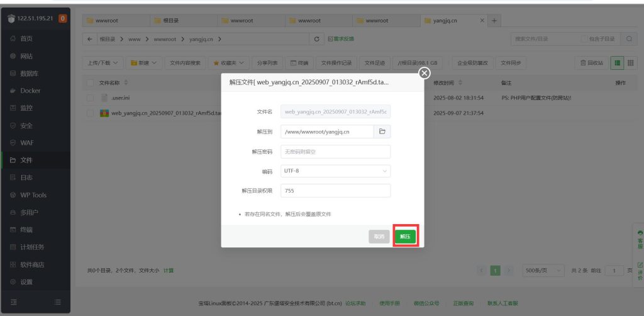Click the orange notification badge showing 0
Image resolution: width=644 pixels, height=316 pixels.
63,18
